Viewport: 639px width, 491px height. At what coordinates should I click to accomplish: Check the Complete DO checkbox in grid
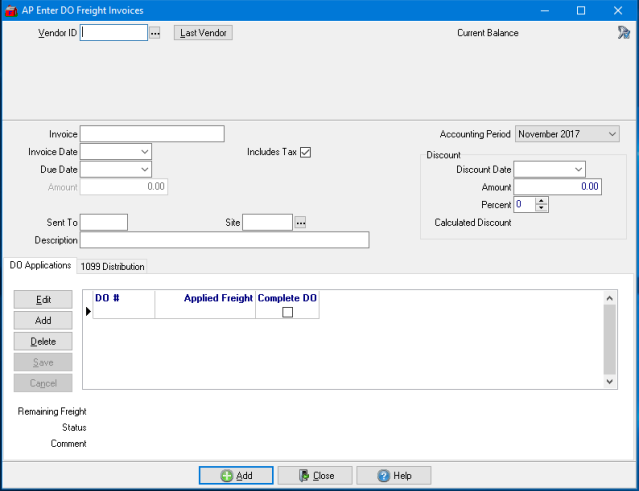pos(287,312)
